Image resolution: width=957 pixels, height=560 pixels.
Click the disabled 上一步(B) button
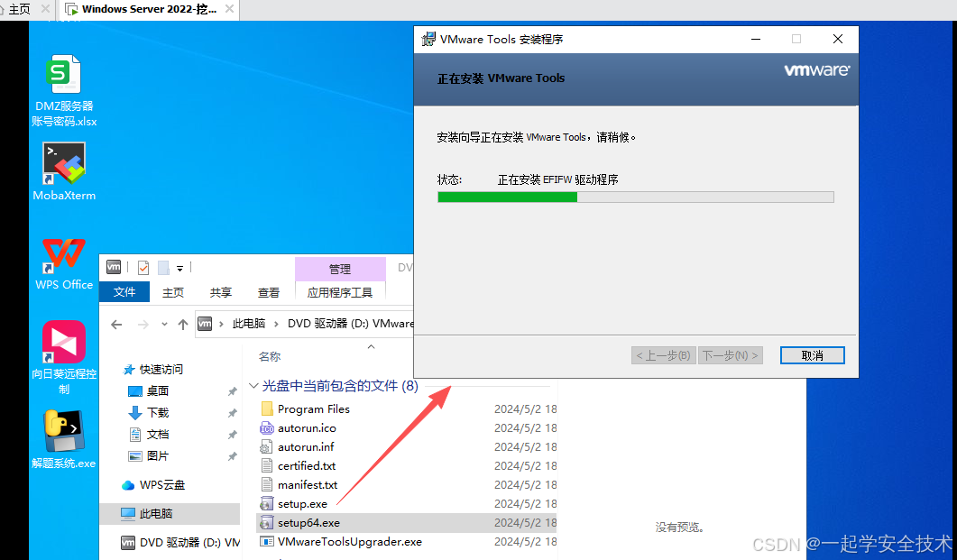664,355
